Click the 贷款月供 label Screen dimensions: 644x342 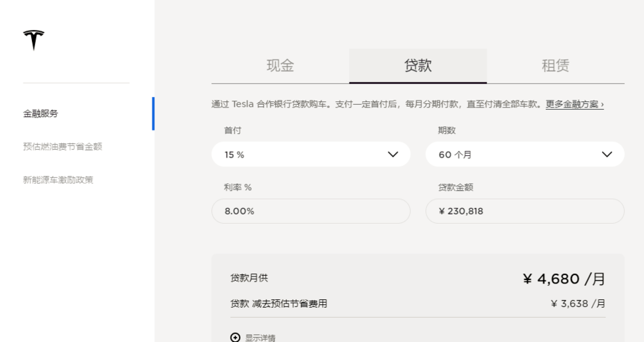[249, 279]
